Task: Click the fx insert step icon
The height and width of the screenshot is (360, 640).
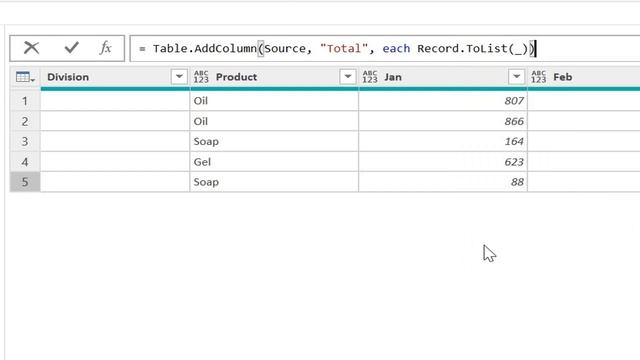Action: click(x=105, y=48)
